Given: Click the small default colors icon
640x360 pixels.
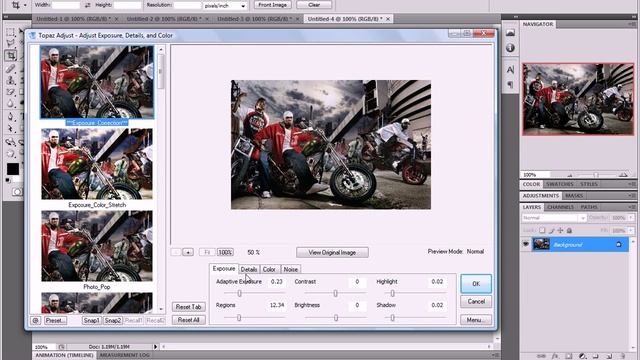Looking at the screenshot, I should [x=8, y=180].
